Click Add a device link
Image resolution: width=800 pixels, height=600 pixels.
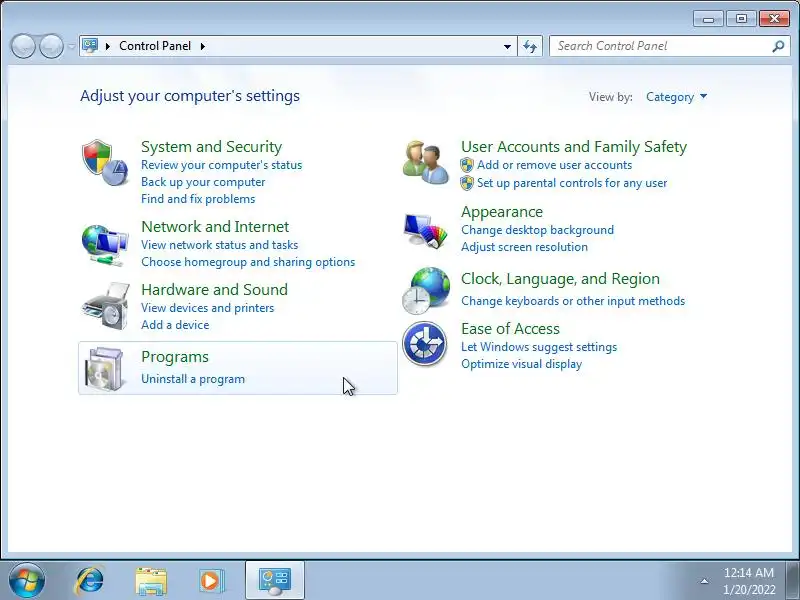[x=175, y=324]
